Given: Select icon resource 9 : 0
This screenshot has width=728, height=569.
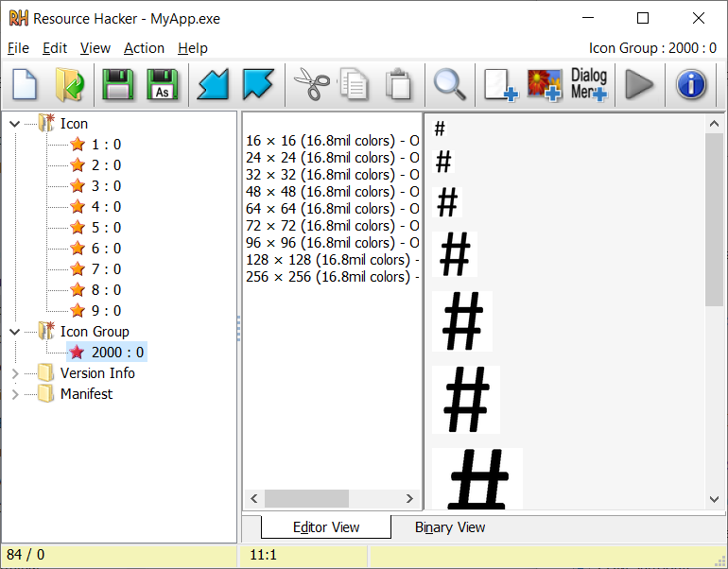Looking at the screenshot, I should (x=95, y=310).
